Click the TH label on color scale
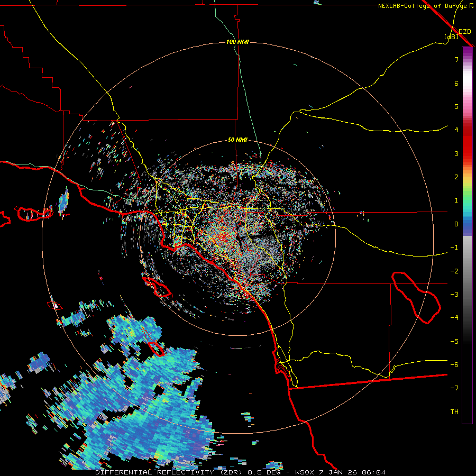Image resolution: width=476 pixels, height=476 pixels. pyautogui.click(x=454, y=412)
